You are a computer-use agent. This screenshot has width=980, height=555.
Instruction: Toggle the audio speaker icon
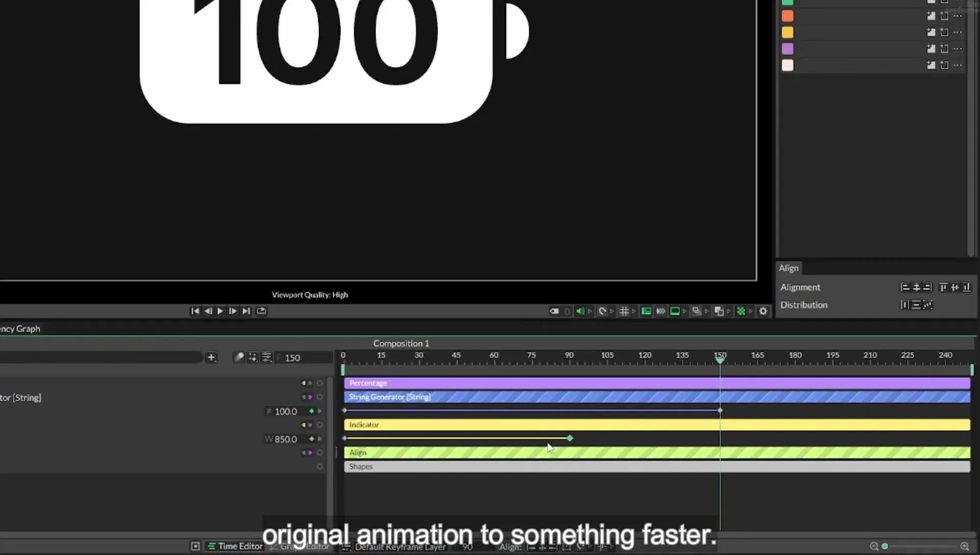580,311
